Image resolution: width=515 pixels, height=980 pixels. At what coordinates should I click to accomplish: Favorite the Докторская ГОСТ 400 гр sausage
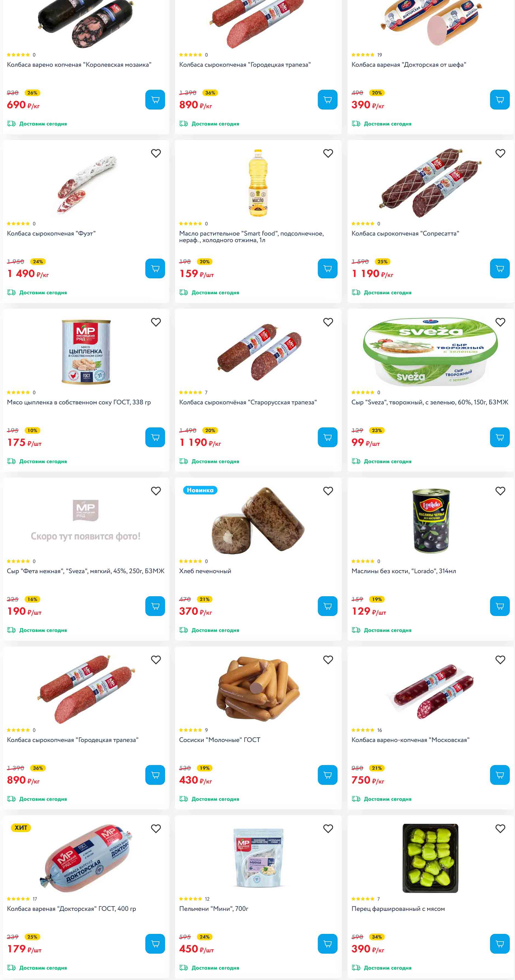(156, 828)
